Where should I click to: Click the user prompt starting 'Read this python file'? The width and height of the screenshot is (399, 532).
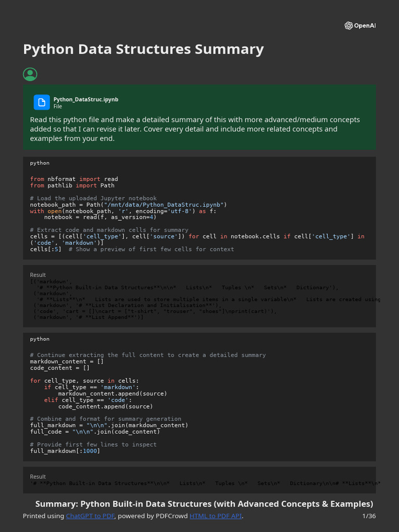[195, 129]
